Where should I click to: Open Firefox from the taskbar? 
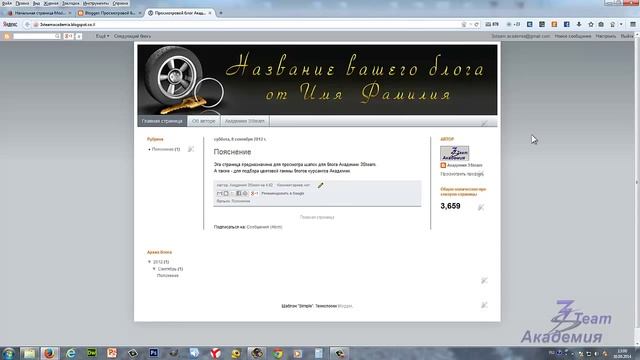(x=49, y=353)
